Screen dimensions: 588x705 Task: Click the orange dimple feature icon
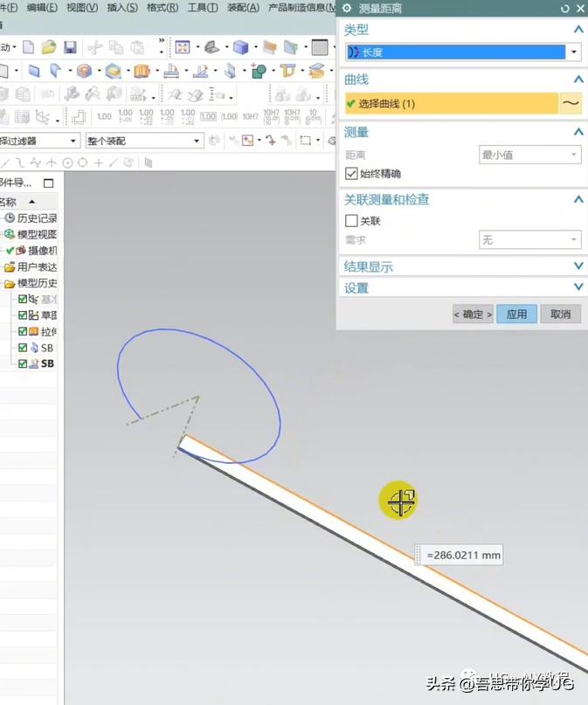84,71
